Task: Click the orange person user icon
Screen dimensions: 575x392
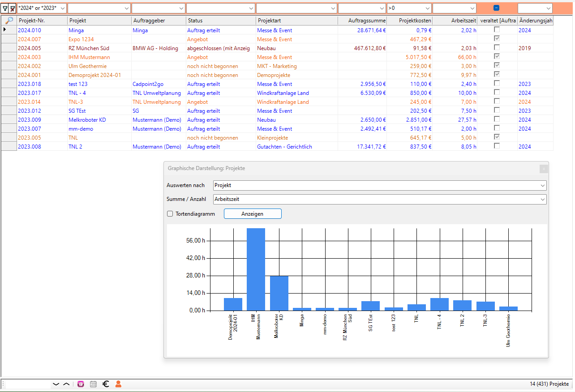Action: click(x=118, y=384)
